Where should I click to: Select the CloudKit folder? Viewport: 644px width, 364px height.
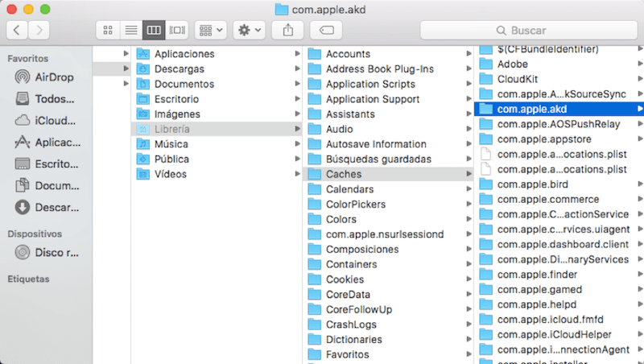coord(559,79)
